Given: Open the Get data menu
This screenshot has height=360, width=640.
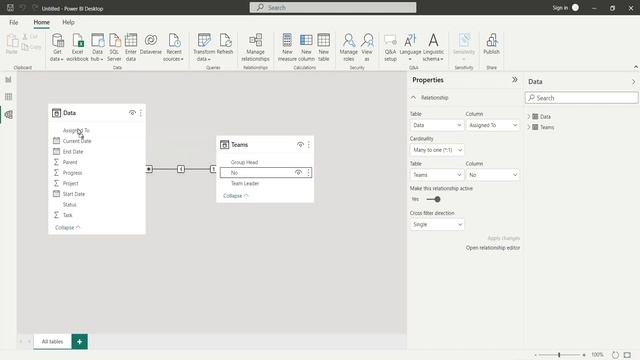Looking at the screenshot, I should tap(57, 47).
